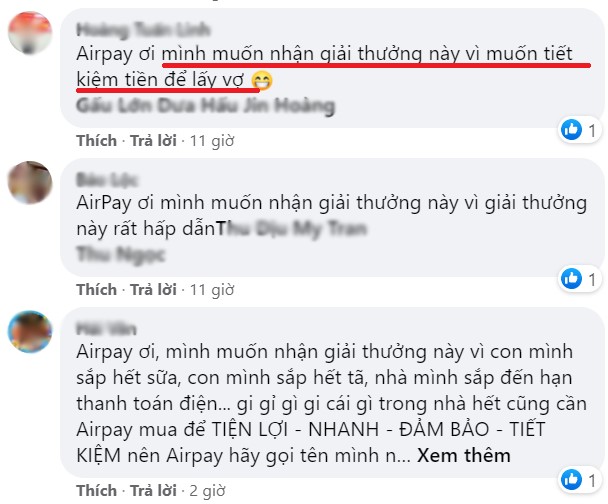Open the third commenter's profile picture
This screenshot has height=504, width=608.
[x=30, y=331]
